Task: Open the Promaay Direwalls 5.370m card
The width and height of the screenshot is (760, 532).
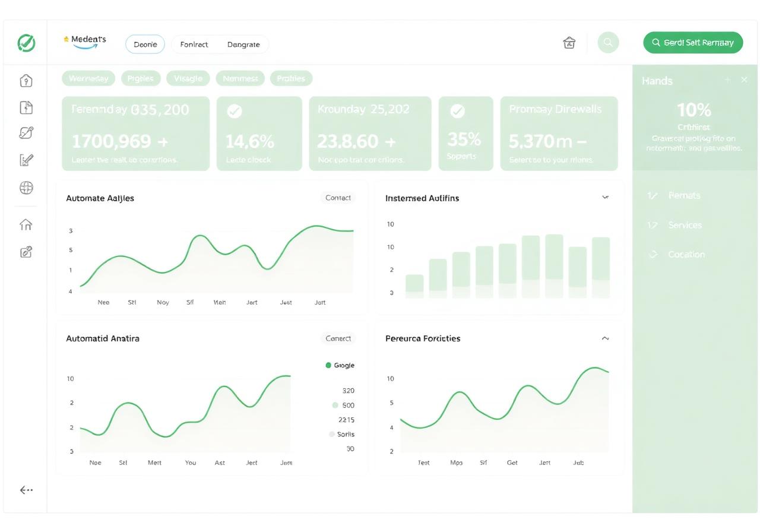Action: [x=559, y=134]
